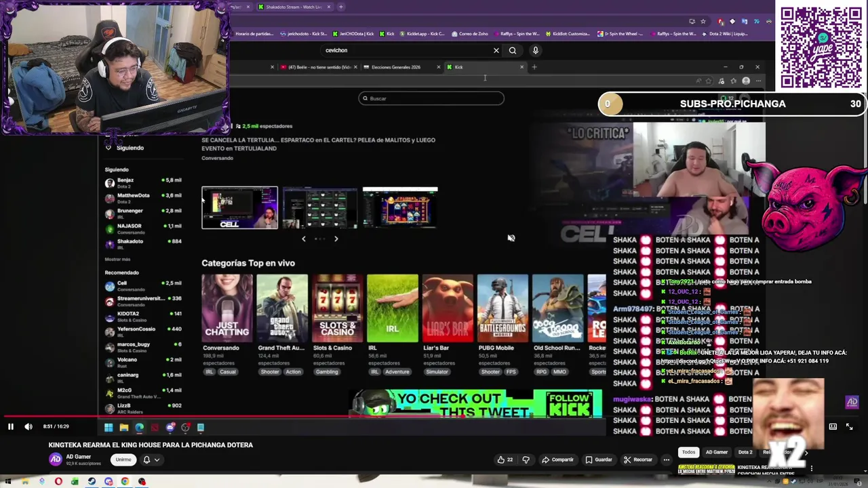Open Benjaz channel in Siguiendo list
868x488 pixels.
coord(142,182)
